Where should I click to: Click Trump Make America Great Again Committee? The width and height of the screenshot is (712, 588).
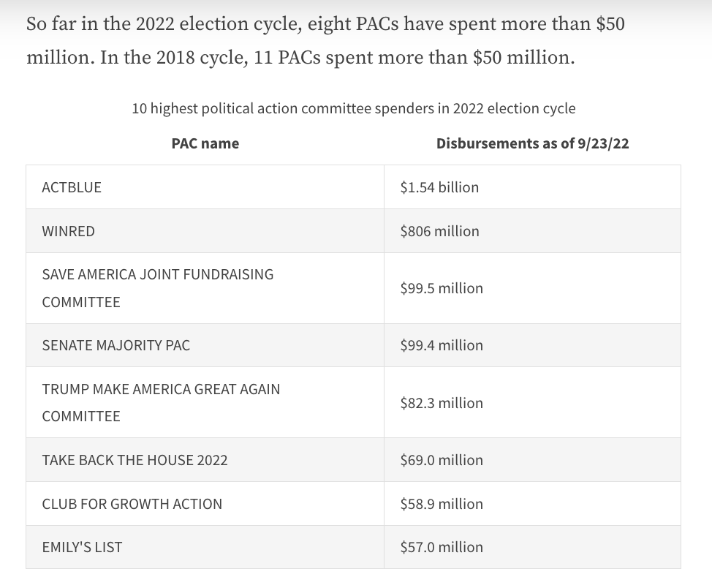click(161, 402)
